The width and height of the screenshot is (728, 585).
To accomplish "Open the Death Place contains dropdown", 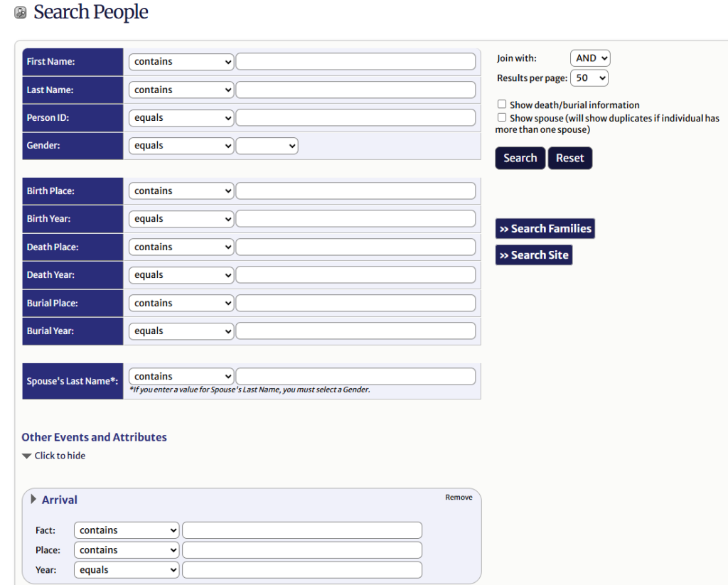I will (x=181, y=247).
